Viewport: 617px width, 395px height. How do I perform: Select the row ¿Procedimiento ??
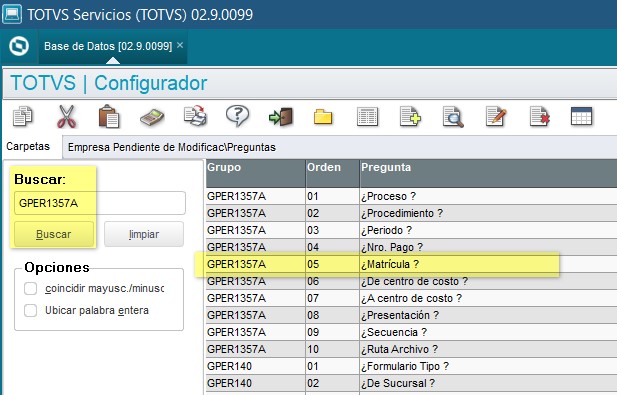pyautogui.click(x=411, y=213)
